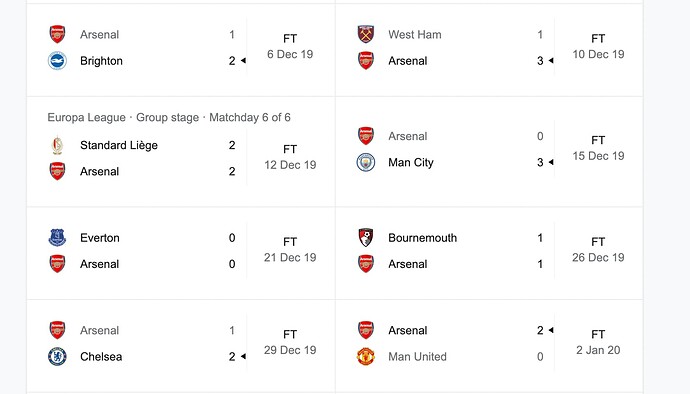The image size is (690, 394).
Task: Select the Europa League group stage heading
Action: pos(169,118)
